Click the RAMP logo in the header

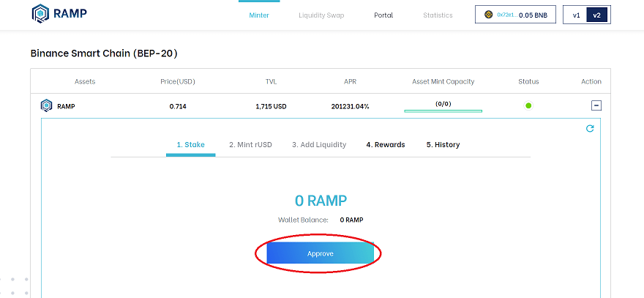click(59, 14)
